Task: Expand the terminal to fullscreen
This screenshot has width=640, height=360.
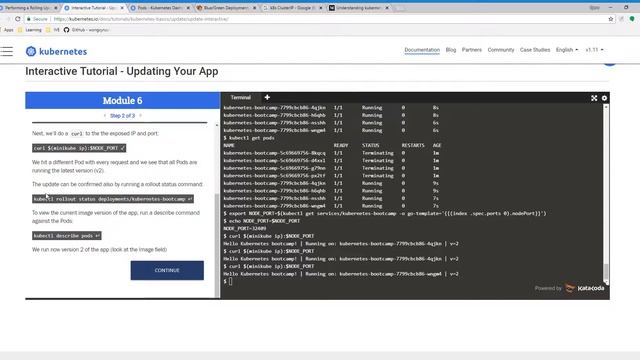Action: [594, 98]
